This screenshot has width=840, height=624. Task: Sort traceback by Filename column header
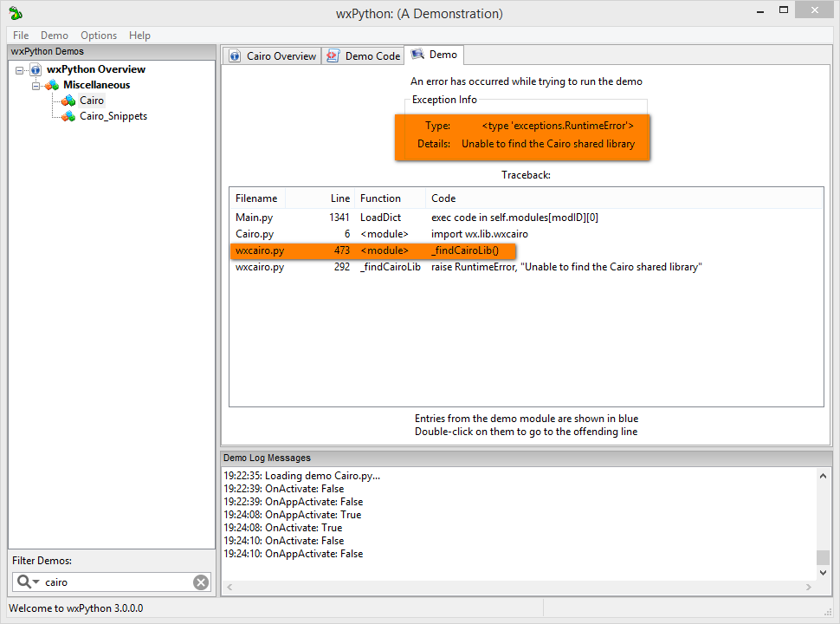257,198
